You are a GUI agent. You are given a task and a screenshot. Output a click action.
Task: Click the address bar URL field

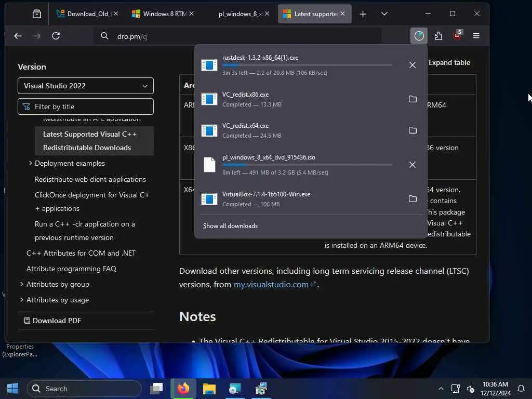[237, 36]
